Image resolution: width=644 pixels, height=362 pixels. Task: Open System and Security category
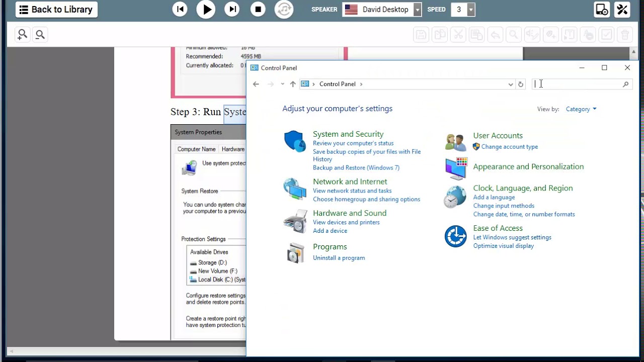(348, 134)
